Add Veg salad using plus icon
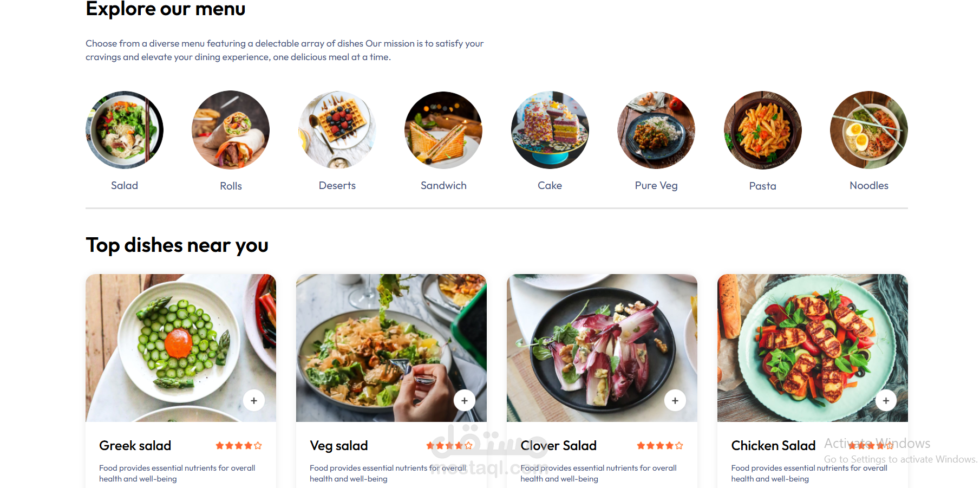This screenshot has width=980, height=488. click(x=465, y=401)
